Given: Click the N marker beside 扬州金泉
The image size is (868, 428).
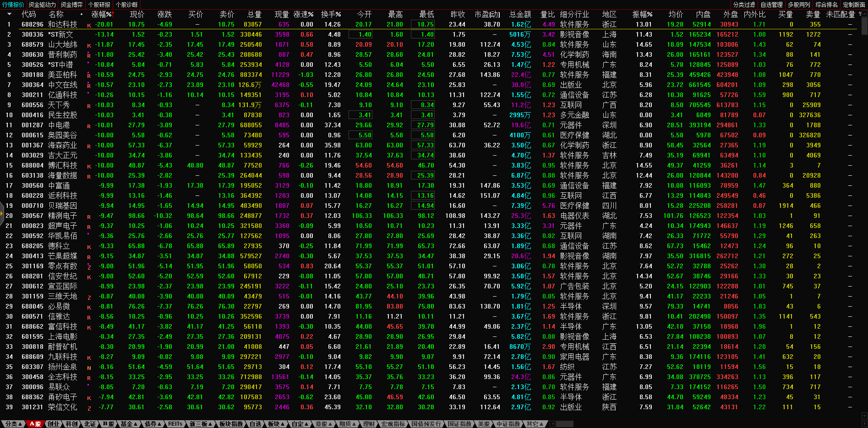Looking at the screenshot, I should coord(89,368).
